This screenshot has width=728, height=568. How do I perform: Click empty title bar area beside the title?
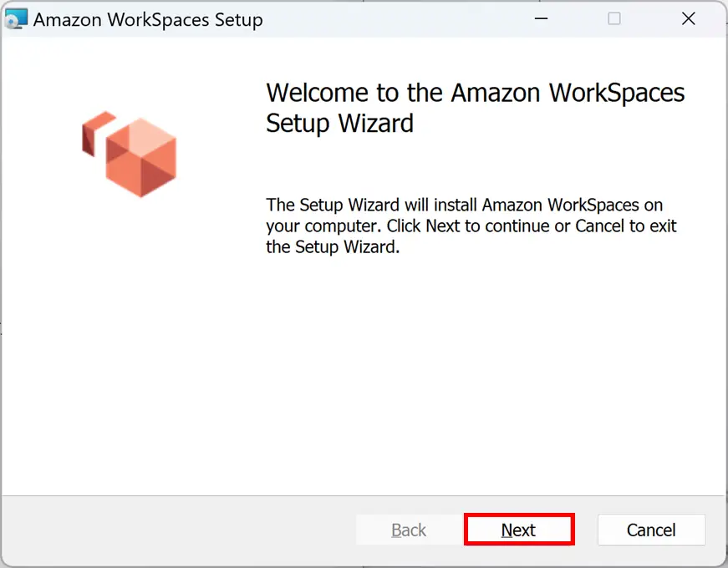coord(395,19)
